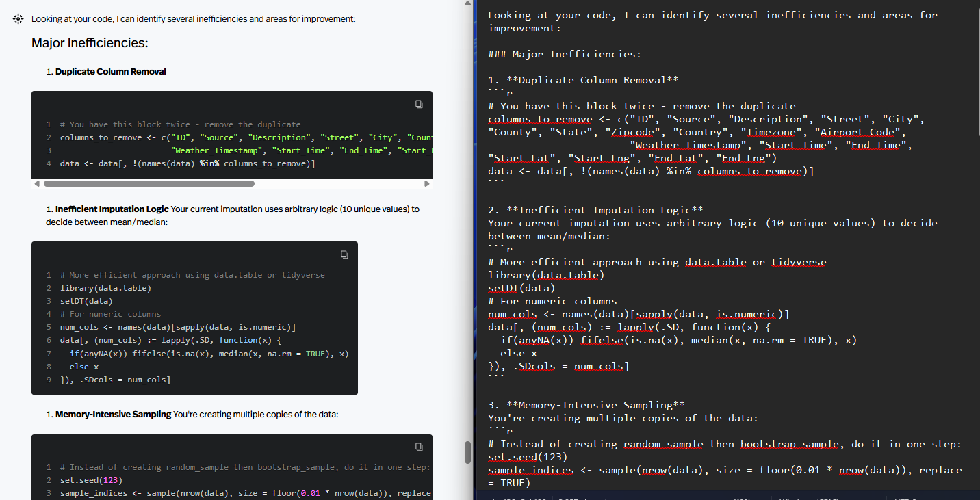This screenshot has width=980, height=500.
Task: Click the chat panel vertical scrollbar thumb
Action: tap(468, 452)
